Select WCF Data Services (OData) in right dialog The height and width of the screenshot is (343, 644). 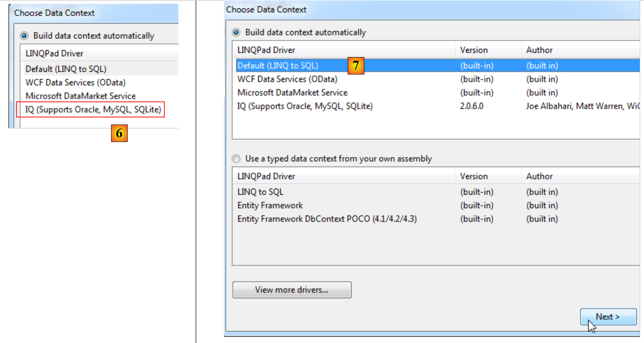287,79
